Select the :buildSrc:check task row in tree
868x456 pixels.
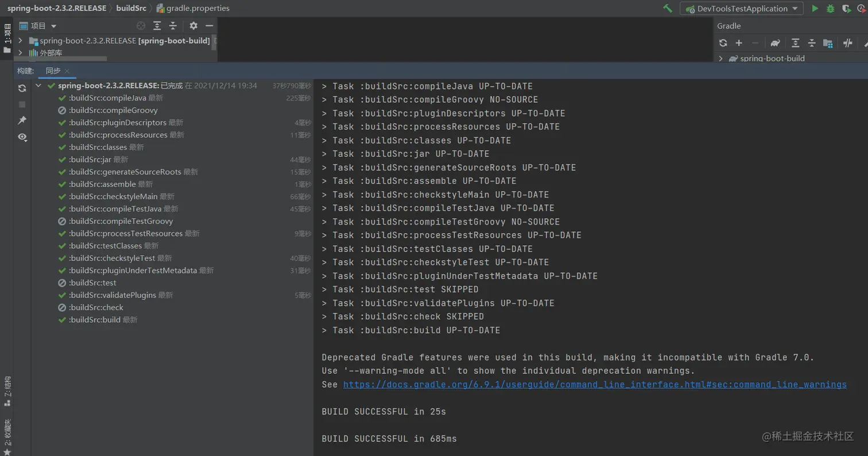pyautogui.click(x=172, y=308)
